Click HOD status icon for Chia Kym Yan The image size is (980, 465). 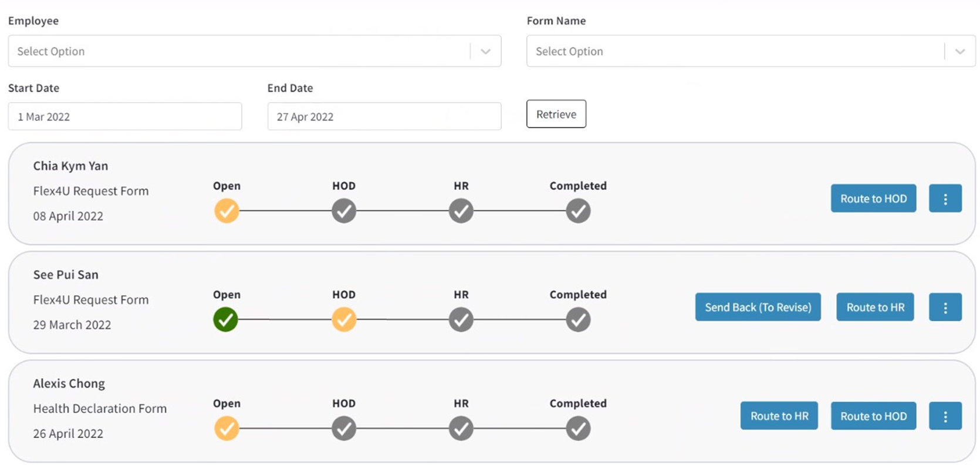(344, 211)
